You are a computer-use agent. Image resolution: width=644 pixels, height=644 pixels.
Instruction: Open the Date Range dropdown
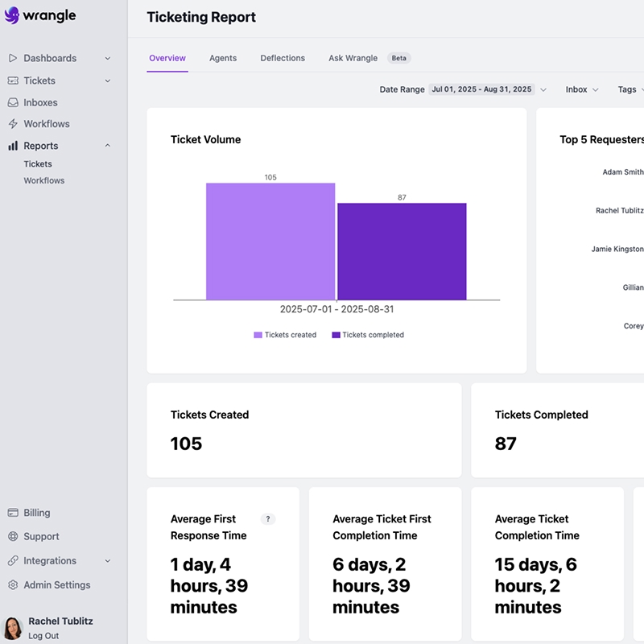pos(487,89)
